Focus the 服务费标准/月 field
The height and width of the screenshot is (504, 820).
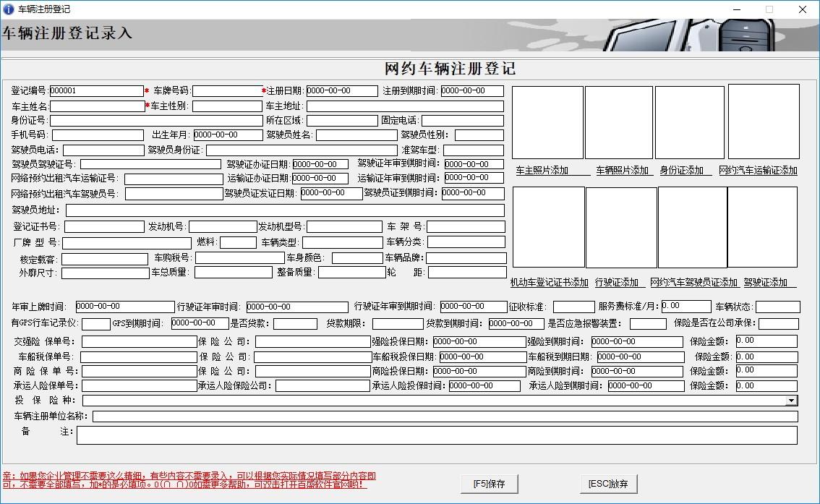(x=686, y=307)
